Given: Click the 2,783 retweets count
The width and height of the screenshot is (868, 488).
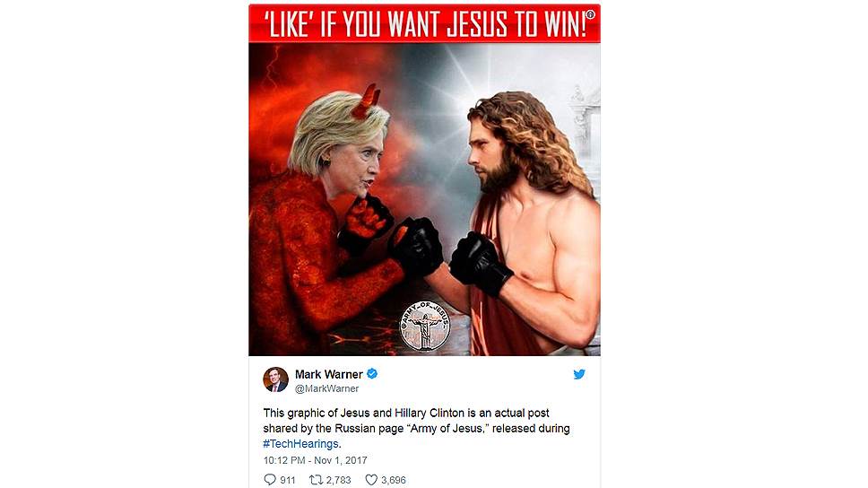Looking at the screenshot, I should (338, 480).
